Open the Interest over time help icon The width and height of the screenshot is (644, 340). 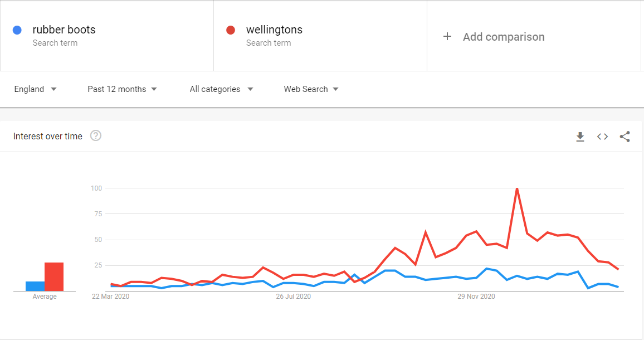pos(96,135)
